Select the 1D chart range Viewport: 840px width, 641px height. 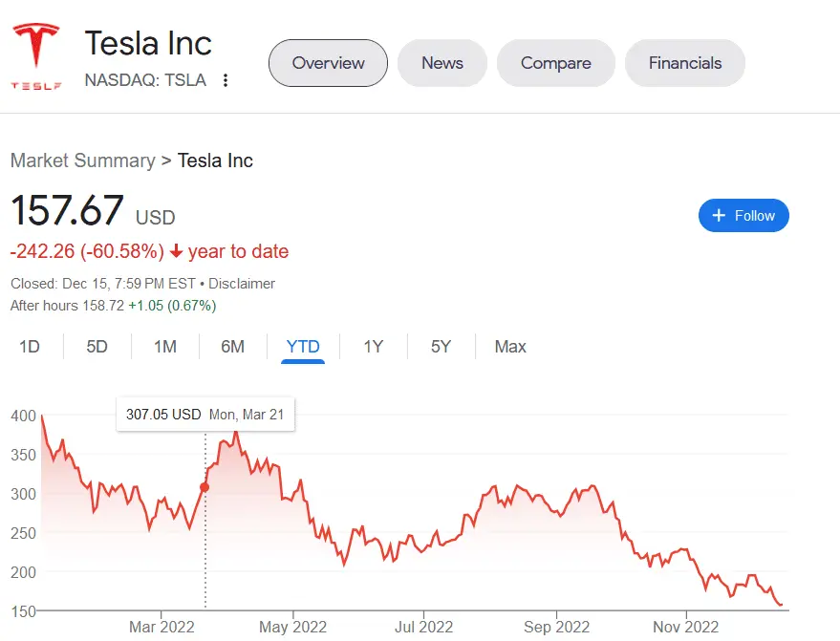30,347
